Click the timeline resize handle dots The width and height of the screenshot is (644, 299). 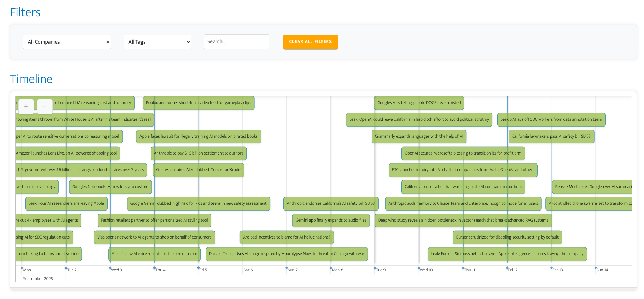(323, 289)
